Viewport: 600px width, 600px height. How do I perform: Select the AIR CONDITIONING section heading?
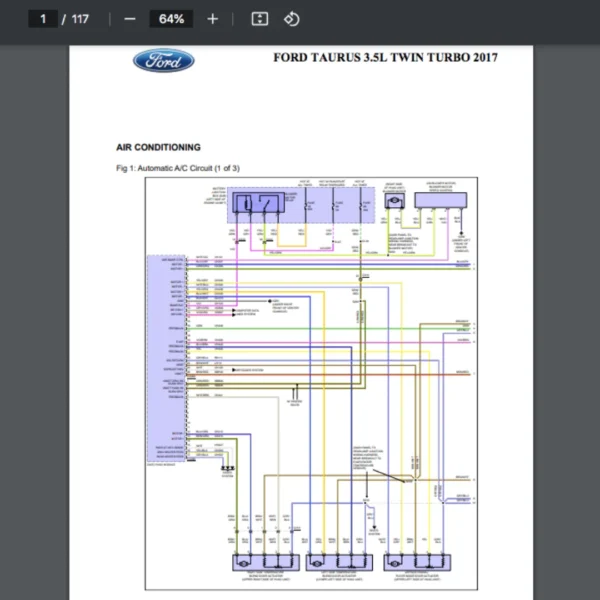[x=158, y=147]
